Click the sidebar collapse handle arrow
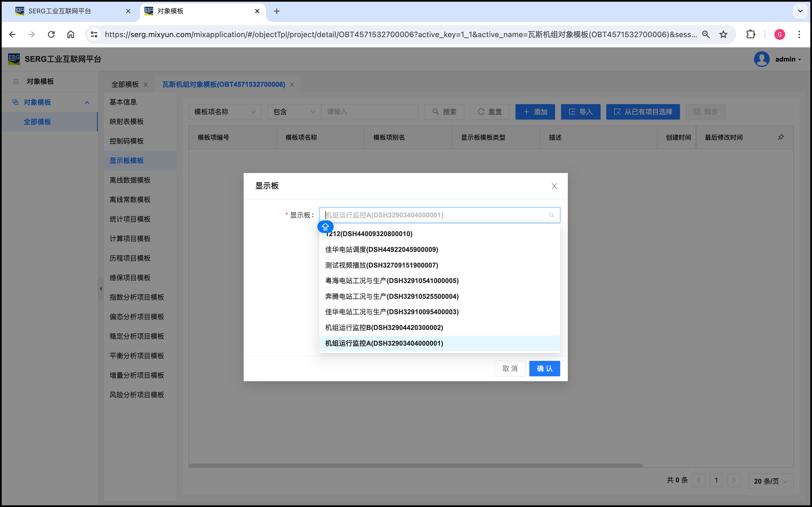Screen dimensions: 812x507 click(101, 288)
